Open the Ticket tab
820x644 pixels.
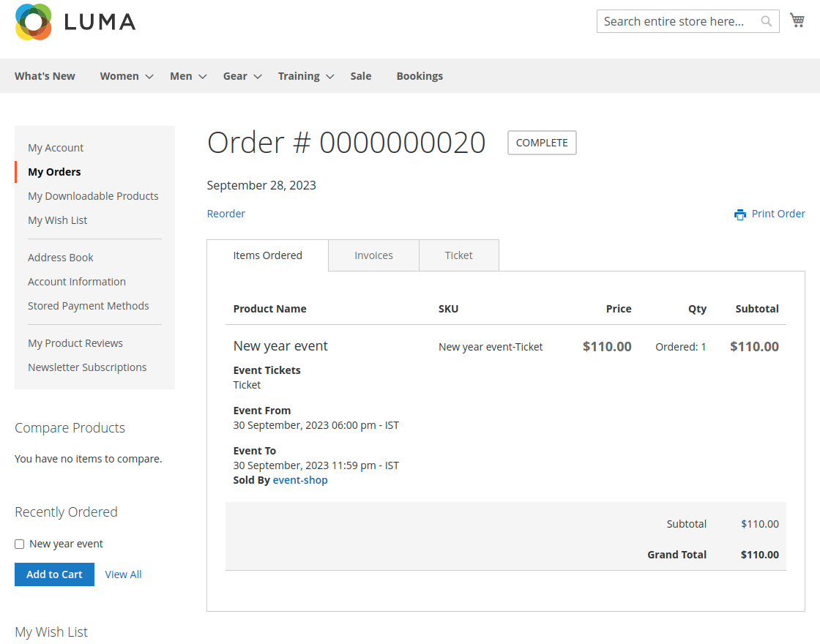[459, 255]
